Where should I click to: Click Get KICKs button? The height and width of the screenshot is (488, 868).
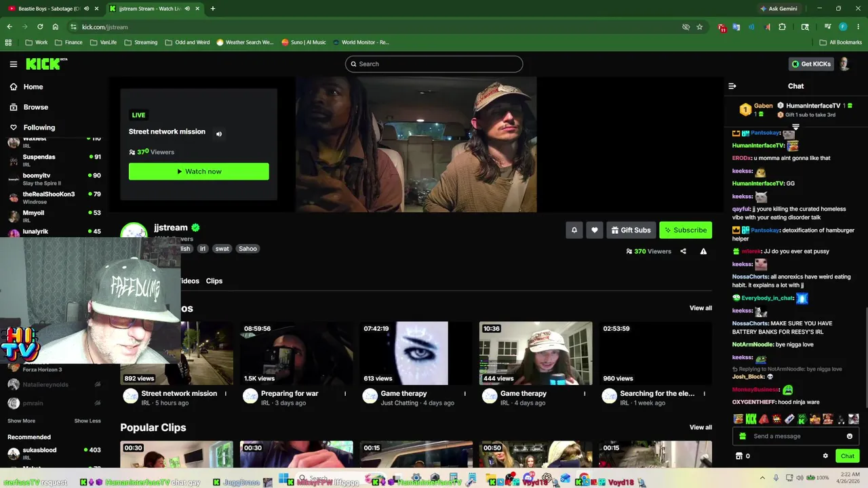coord(811,64)
